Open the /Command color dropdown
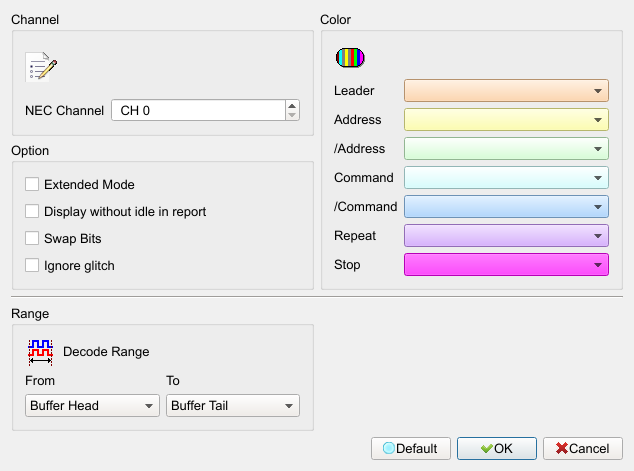The height and width of the screenshot is (471, 634). (506, 207)
